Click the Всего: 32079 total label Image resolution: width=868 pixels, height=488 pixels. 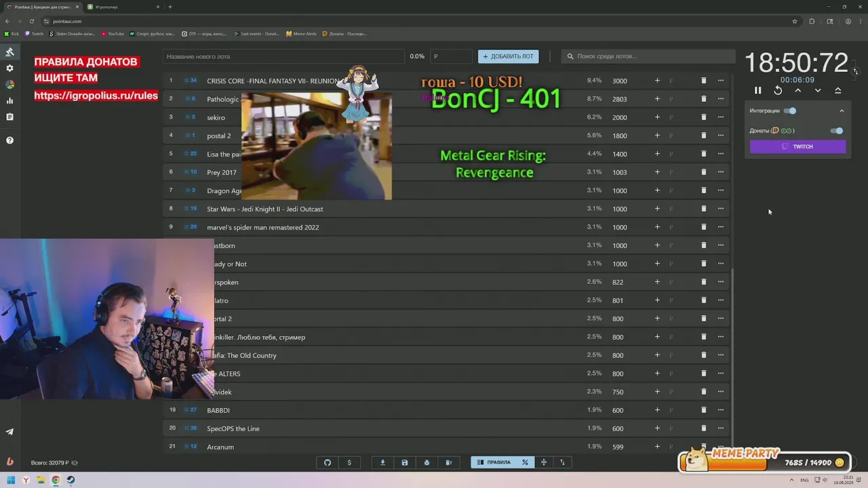pyautogui.click(x=50, y=463)
